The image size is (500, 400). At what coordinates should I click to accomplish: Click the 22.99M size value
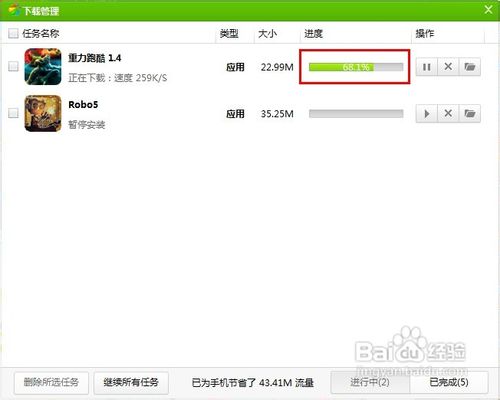[x=277, y=67]
